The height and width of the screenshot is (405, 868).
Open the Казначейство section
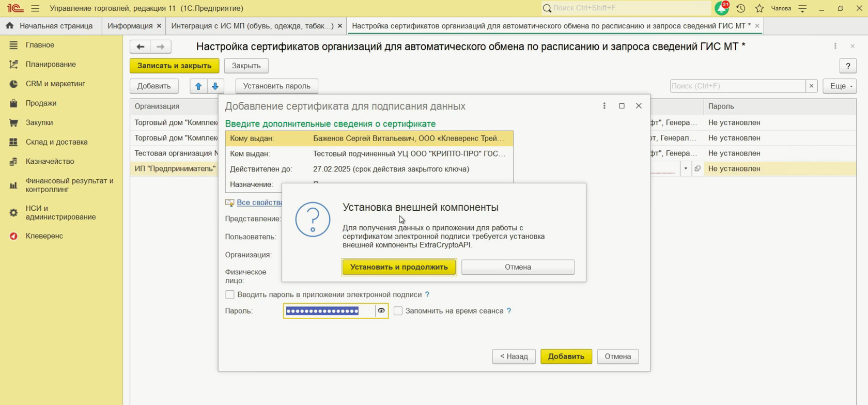tap(50, 162)
